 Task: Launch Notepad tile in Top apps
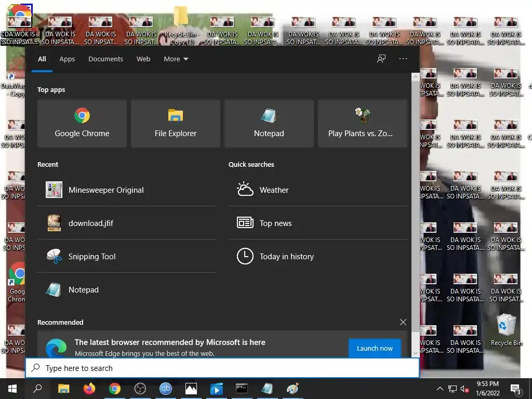[269, 124]
